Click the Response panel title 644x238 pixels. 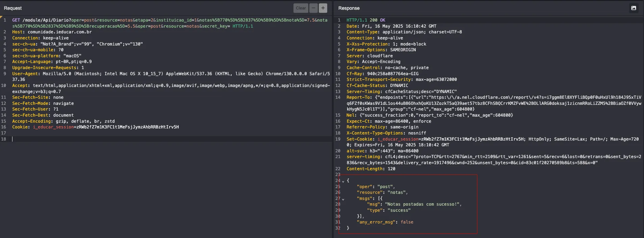tap(349, 8)
